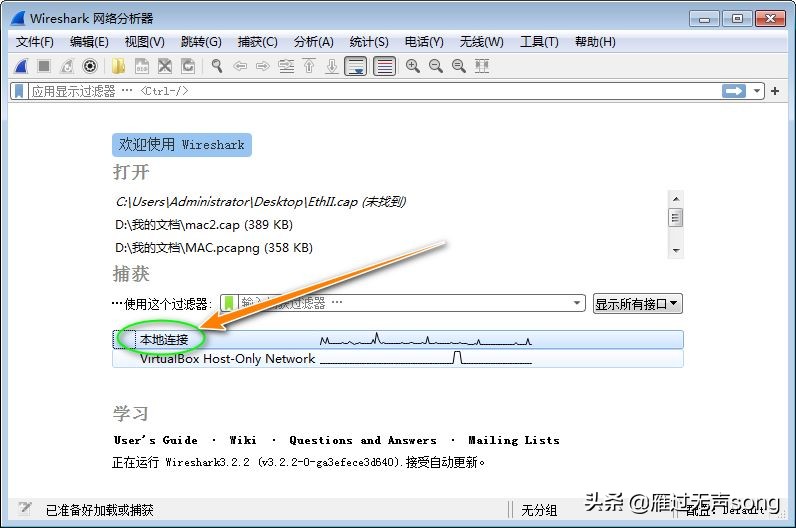Screen dimensions: 796x528
Task: Open recent file MAC.pcapng
Action: point(214,248)
